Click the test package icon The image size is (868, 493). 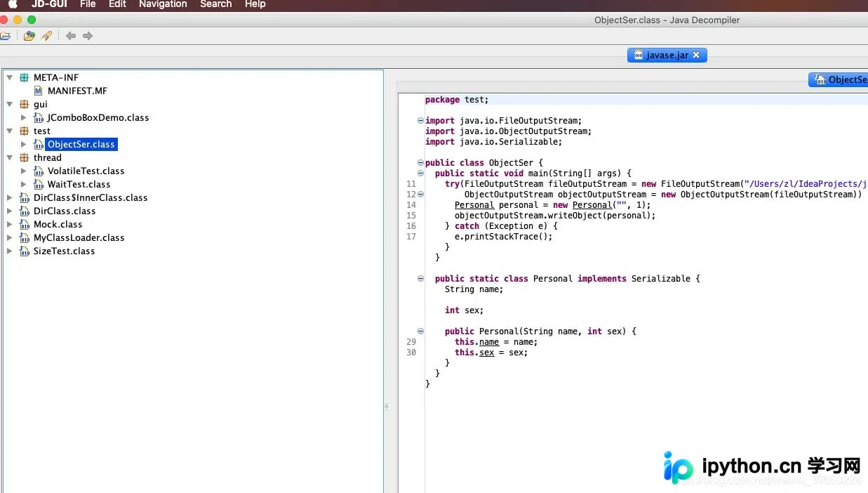[x=25, y=131]
